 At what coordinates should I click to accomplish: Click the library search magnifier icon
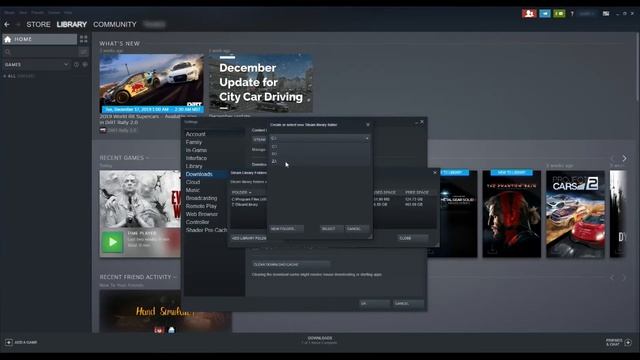coord(8,52)
